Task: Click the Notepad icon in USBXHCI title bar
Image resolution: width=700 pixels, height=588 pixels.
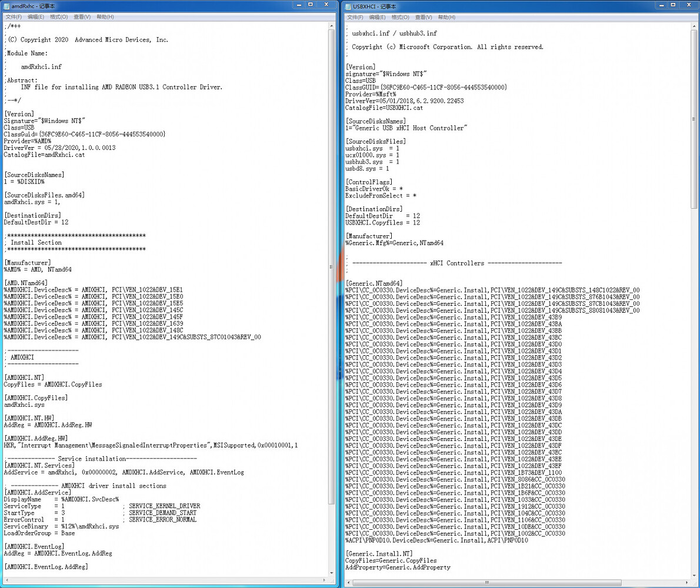Action: 349,6
